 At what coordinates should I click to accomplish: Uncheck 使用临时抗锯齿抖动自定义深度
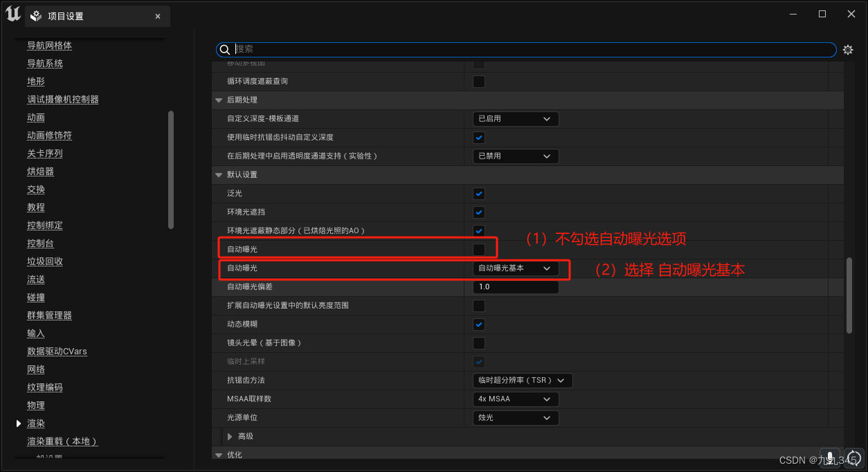pos(479,138)
